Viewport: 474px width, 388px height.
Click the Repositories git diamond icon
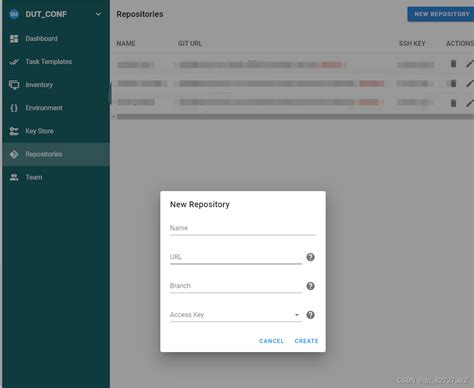click(14, 154)
